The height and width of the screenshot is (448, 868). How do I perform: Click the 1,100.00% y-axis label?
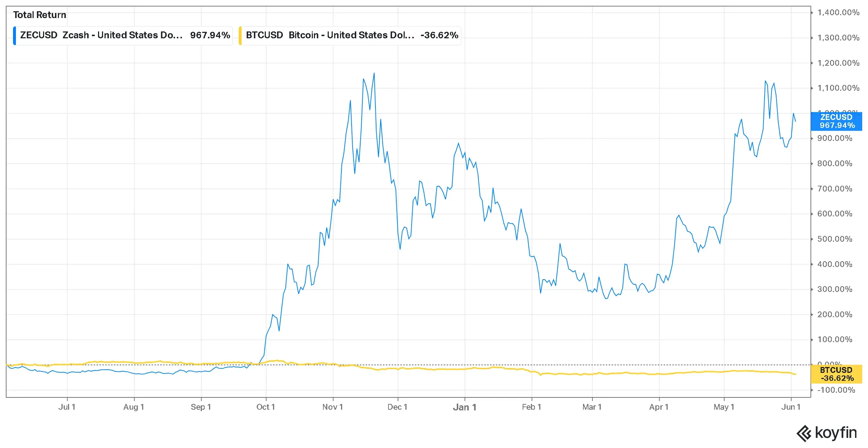[838, 88]
